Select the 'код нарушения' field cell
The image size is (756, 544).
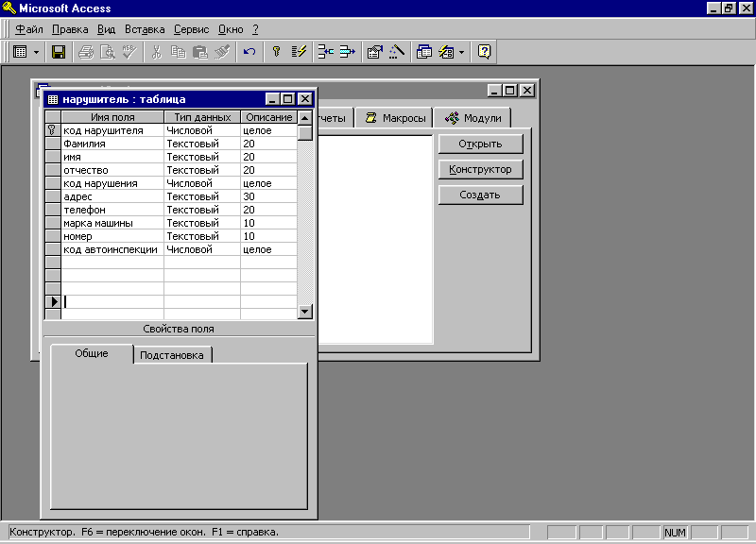(x=112, y=183)
